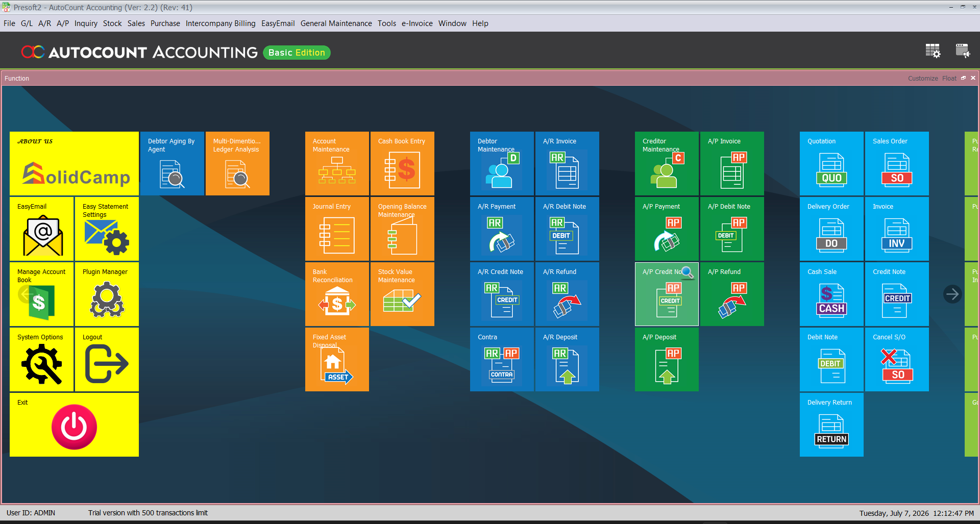This screenshot has width=980, height=524.
Task: Open Account Maintenance tile
Action: [337, 163]
